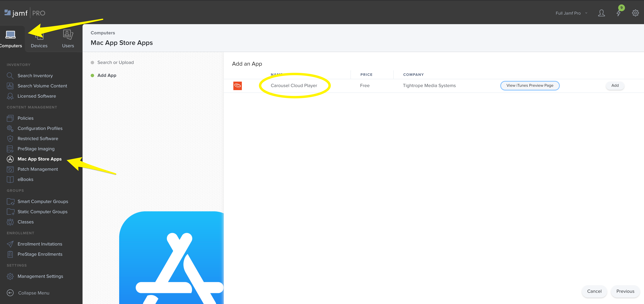Screen dimensions: 644x304
Task: View notifications via the lightning bolt icon
Action: (618, 13)
